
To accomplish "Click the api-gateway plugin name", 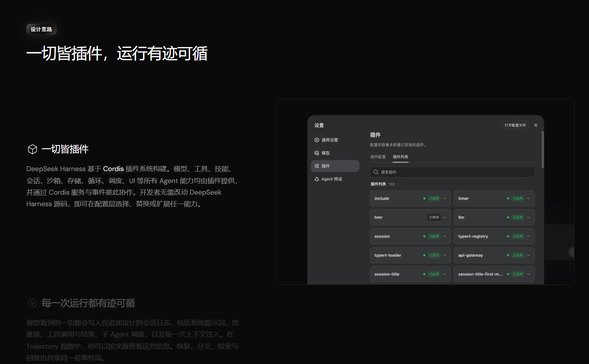I will (470, 255).
